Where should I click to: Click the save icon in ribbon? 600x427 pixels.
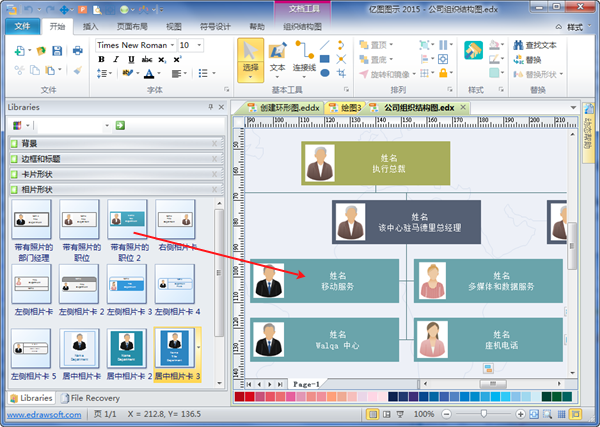(57, 51)
